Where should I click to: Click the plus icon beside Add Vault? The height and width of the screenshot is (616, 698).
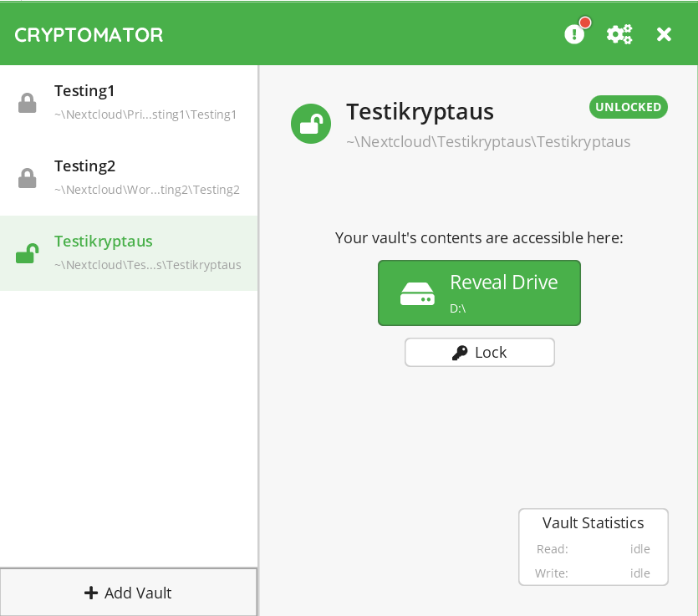91,593
